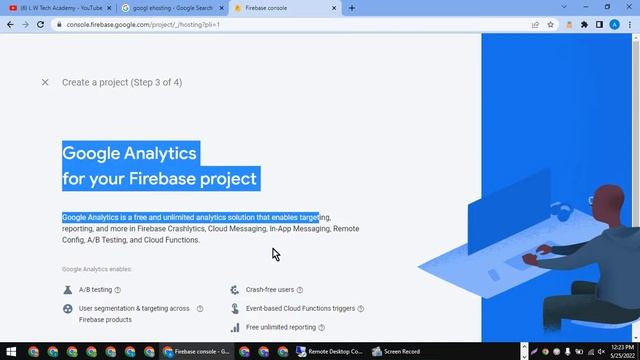This screenshot has width=640, height=360.
Task: Show help for Free unlimited reporting
Action: point(322,328)
